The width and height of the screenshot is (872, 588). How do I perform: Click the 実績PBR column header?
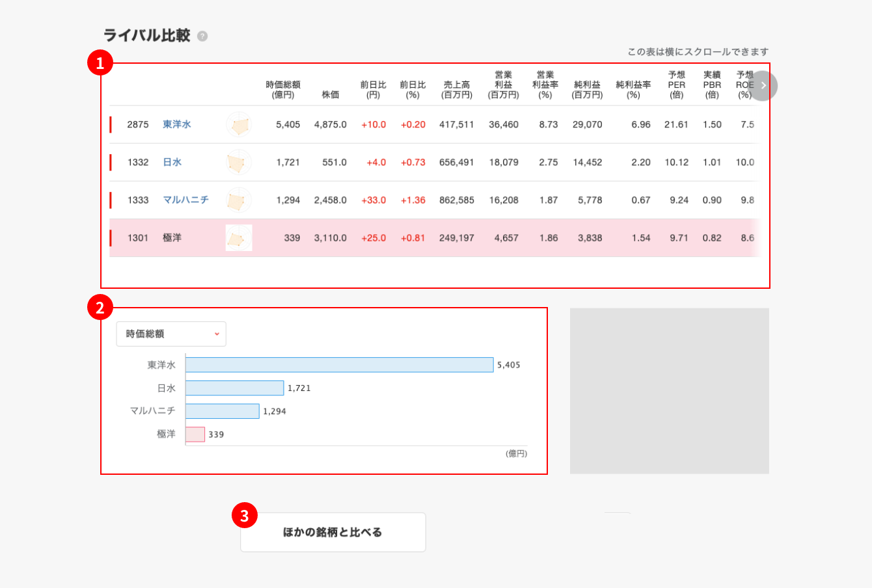pyautogui.click(x=712, y=85)
